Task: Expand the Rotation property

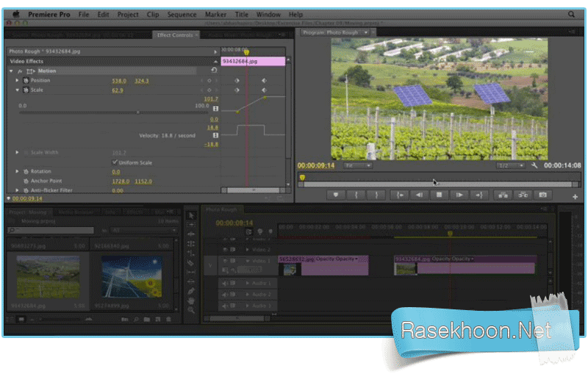Action: [x=17, y=171]
